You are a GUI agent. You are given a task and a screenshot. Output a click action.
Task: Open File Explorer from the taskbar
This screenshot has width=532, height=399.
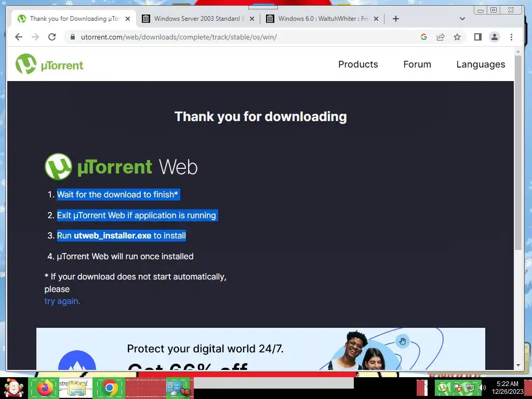coord(76,388)
